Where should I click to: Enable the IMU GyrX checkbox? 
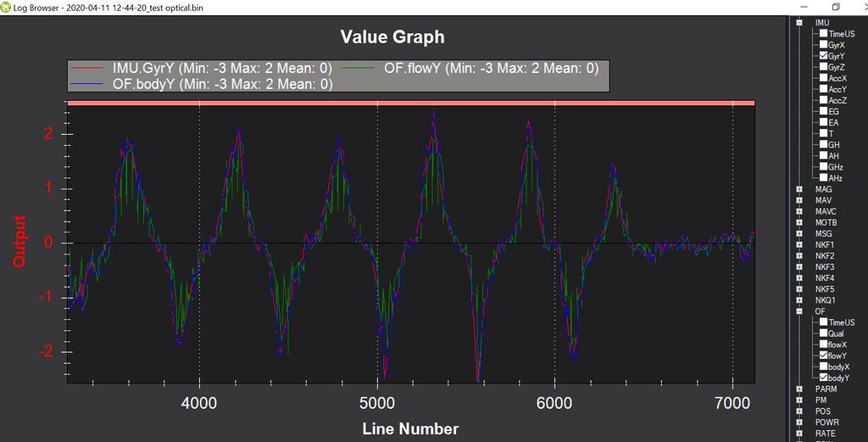pos(823,45)
